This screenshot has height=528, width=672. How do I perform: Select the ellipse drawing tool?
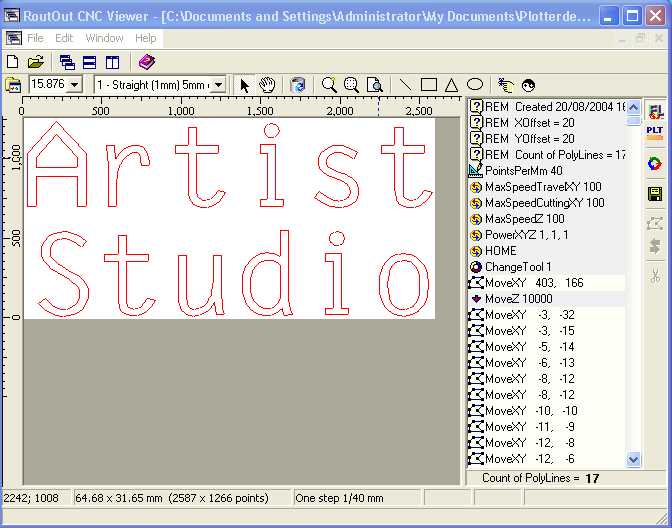475,85
